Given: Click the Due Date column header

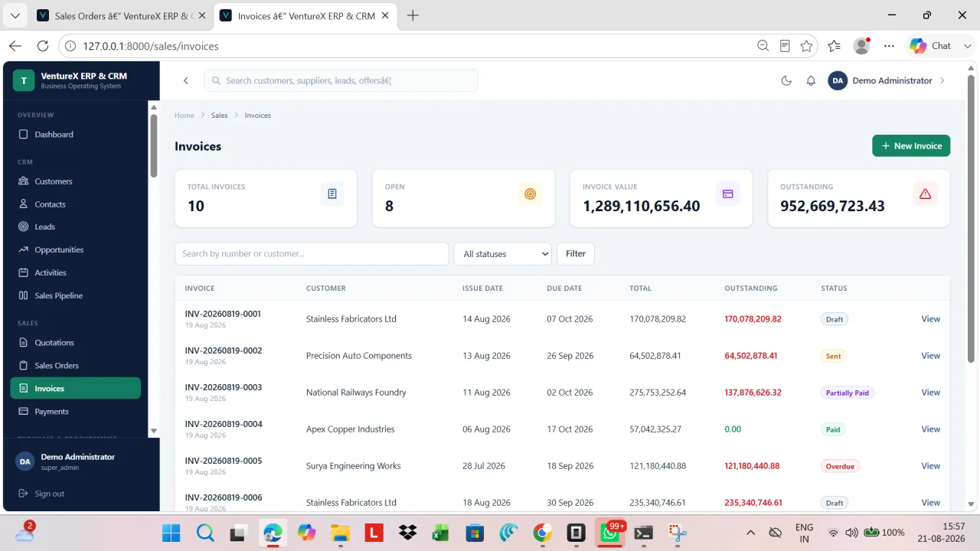Looking at the screenshot, I should 564,289.
